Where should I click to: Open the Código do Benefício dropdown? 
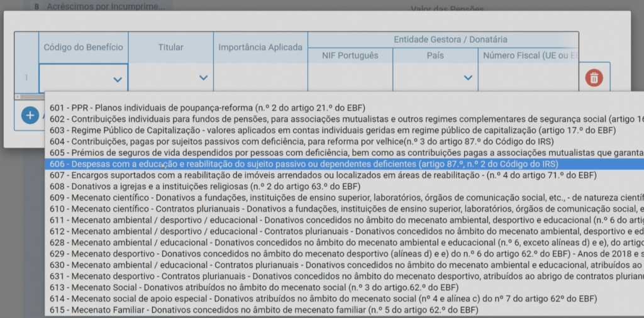click(x=83, y=79)
